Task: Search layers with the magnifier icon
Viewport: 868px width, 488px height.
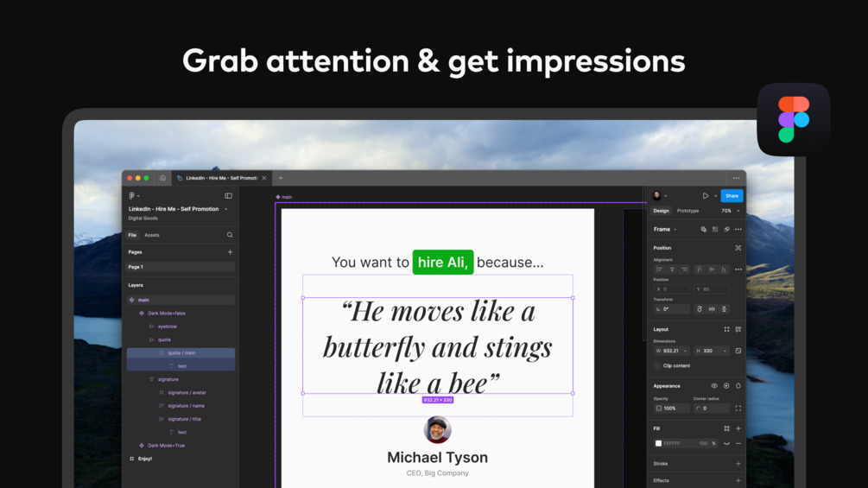Action: (230, 235)
